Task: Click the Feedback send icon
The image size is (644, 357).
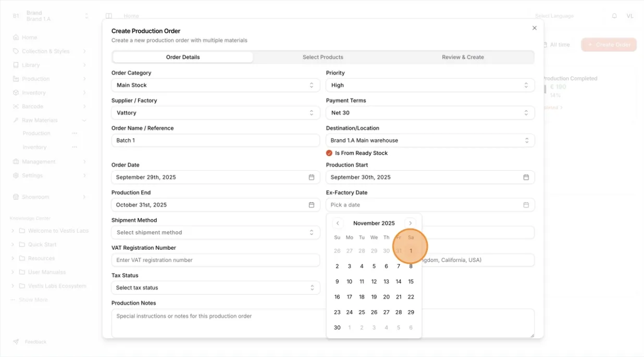Action: pyautogui.click(x=16, y=342)
